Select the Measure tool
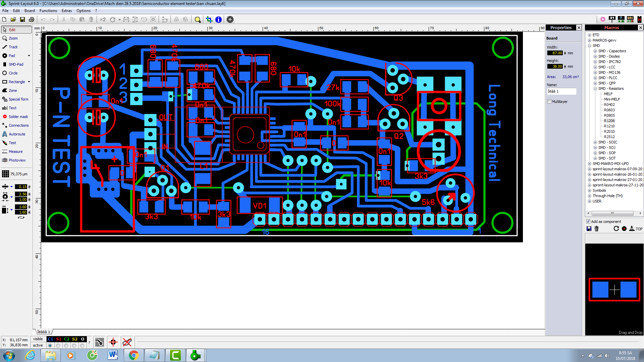This screenshot has width=644, height=362. (x=16, y=152)
